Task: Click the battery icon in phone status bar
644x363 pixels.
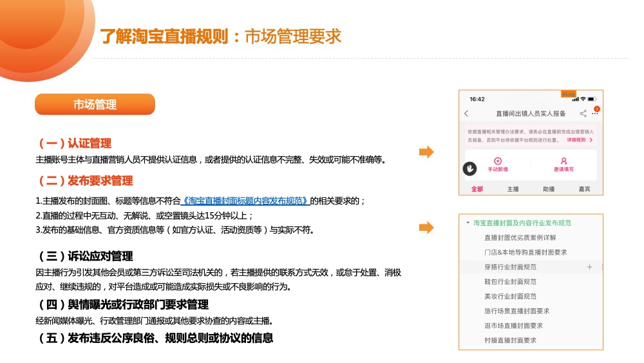Action: coord(592,99)
